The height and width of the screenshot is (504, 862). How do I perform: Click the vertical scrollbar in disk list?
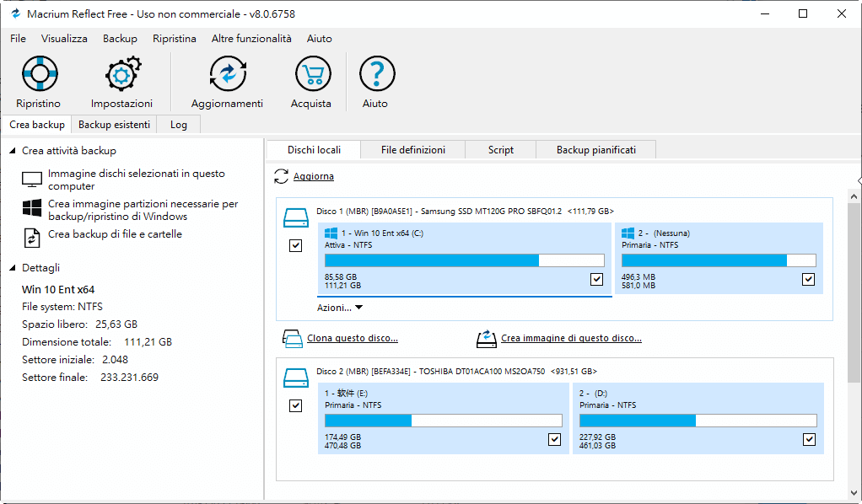[x=854, y=295]
